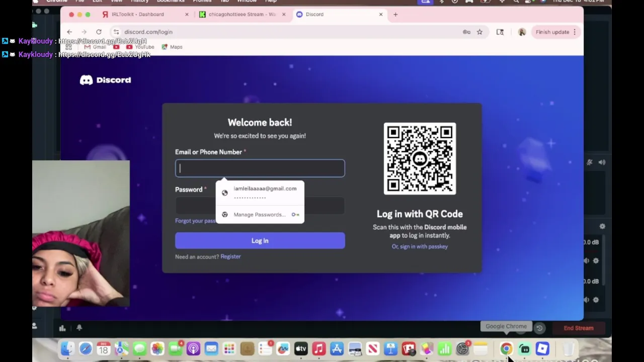Open Roblox from the dock

(542, 348)
